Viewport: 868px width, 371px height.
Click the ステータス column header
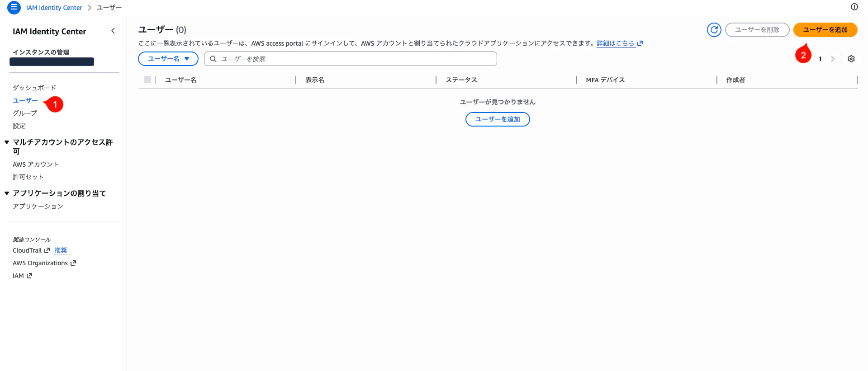tap(461, 80)
